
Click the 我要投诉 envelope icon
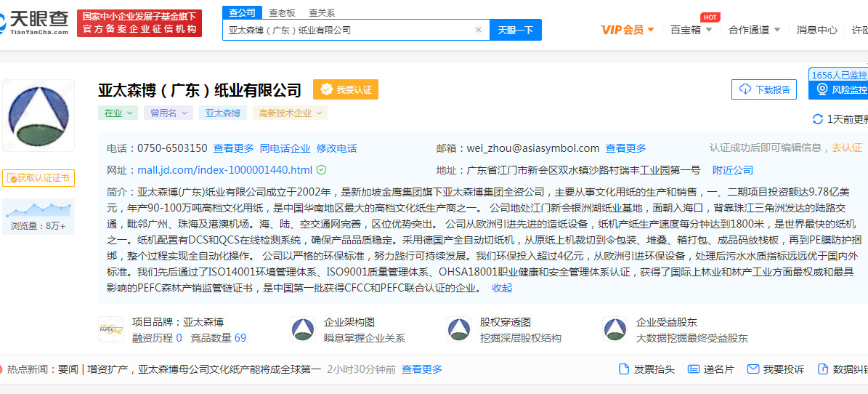[753, 369]
